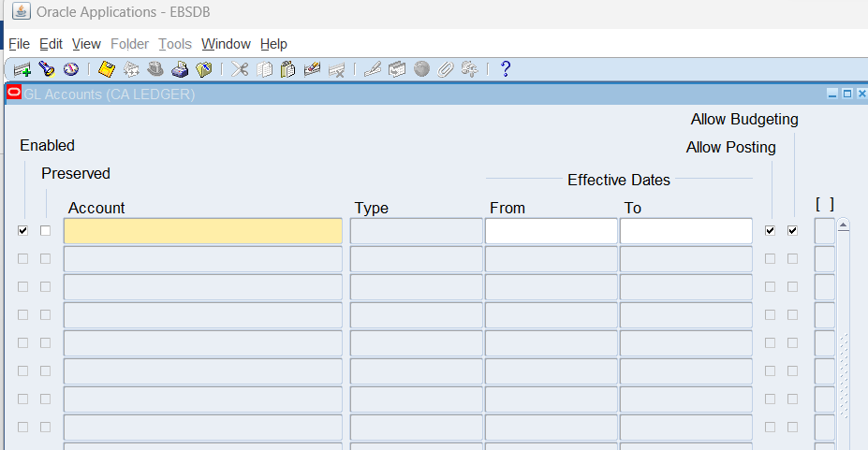Toggle Enabled checkbox in the third row
The height and width of the screenshot is (450, 868).
tap(22, 287)
